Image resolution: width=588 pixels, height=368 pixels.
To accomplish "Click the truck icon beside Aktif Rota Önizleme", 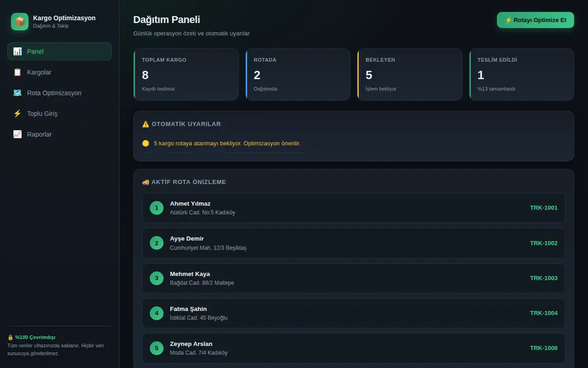I will pos(146,182).
